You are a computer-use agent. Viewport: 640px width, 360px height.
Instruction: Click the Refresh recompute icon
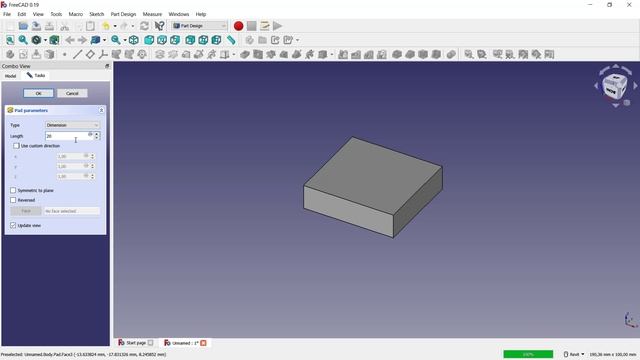click(x=144, y=26)
